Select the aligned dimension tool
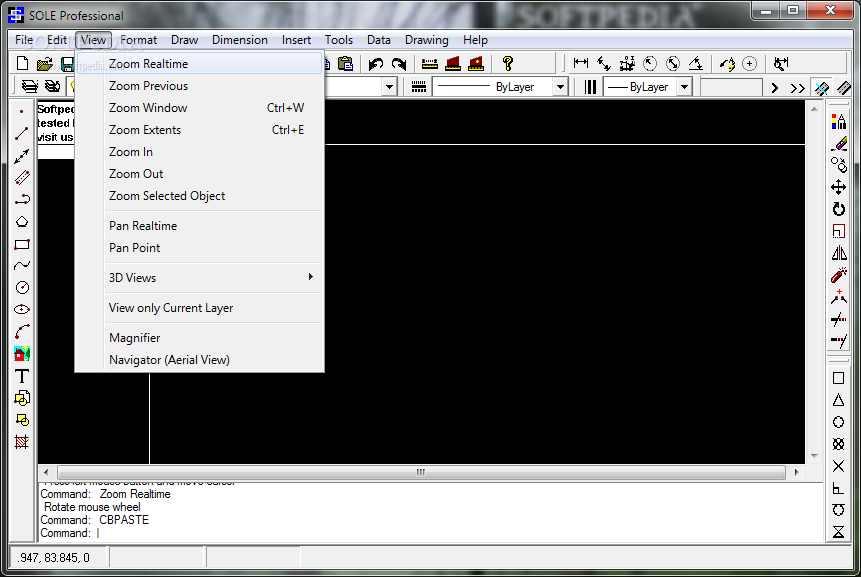Viewport: 861px width, 577px height. pos(603,64)
